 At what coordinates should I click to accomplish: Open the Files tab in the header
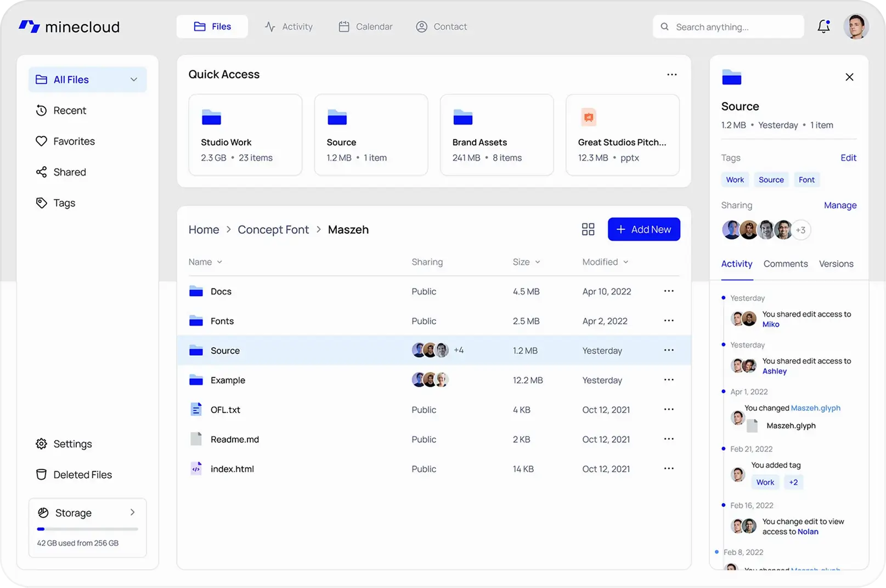212,26
